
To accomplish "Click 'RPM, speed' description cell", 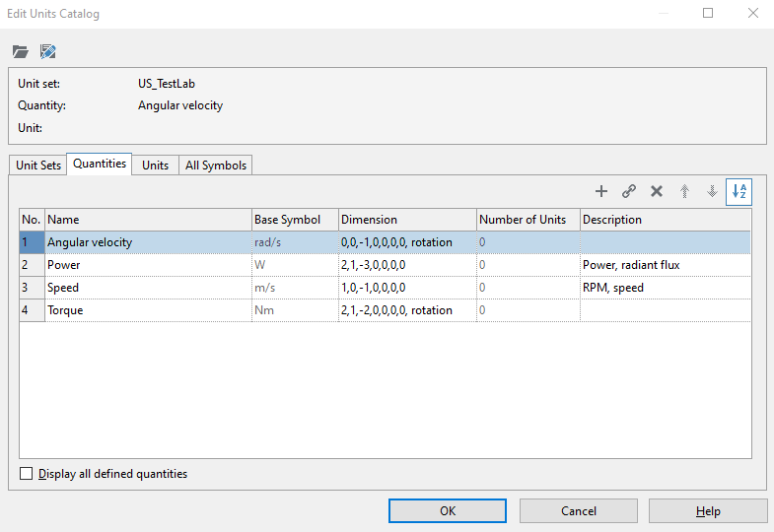I will [x=666, y=288].
